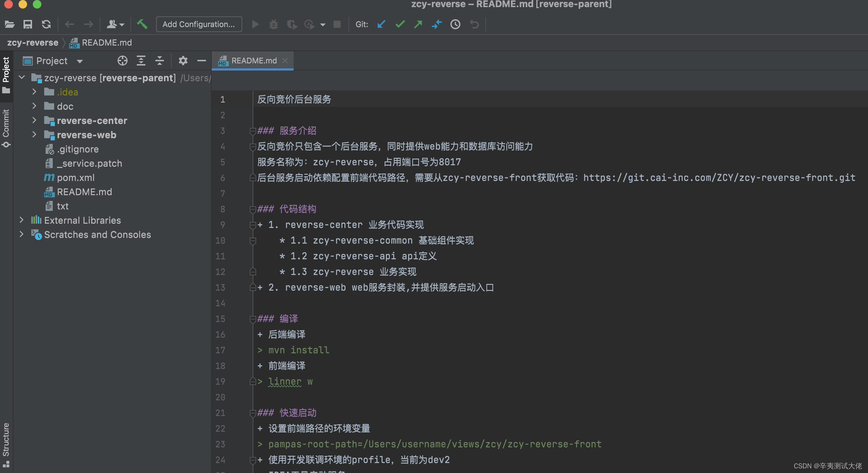Navigate forward with the right arrow

pyautogui.click(x=88, y=24)
